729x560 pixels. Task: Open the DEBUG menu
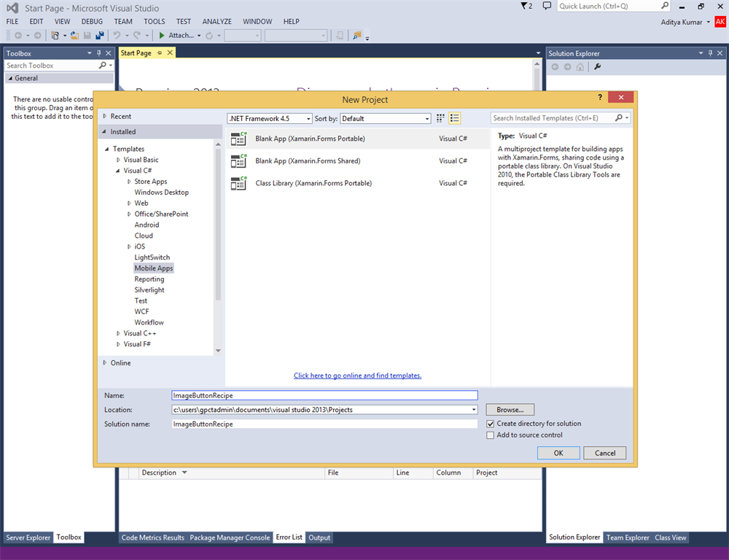[x=92, y=21]
